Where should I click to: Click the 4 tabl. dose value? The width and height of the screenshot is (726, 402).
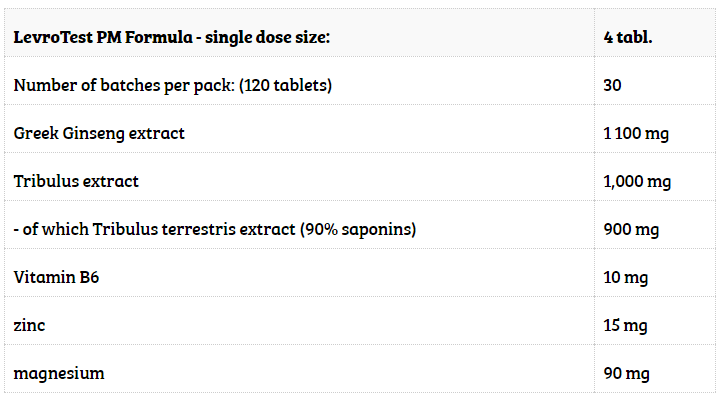628,37
